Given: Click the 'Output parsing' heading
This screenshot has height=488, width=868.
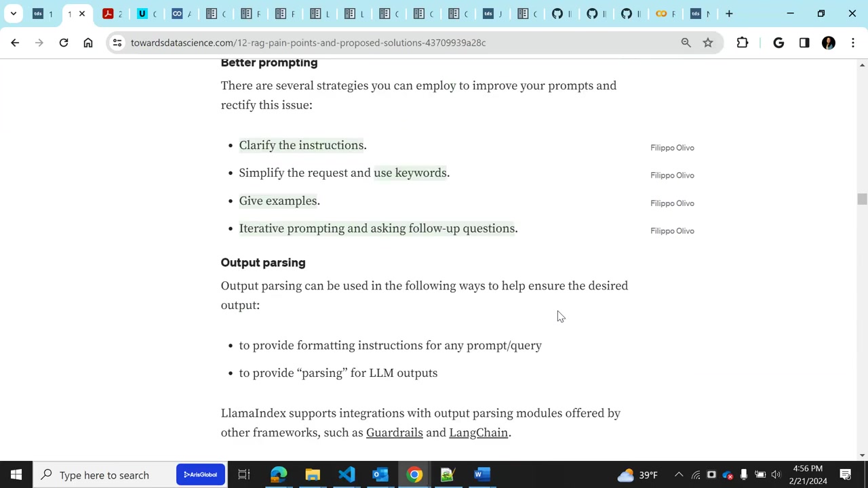Looking at the screenshot, I should [263, 262].
